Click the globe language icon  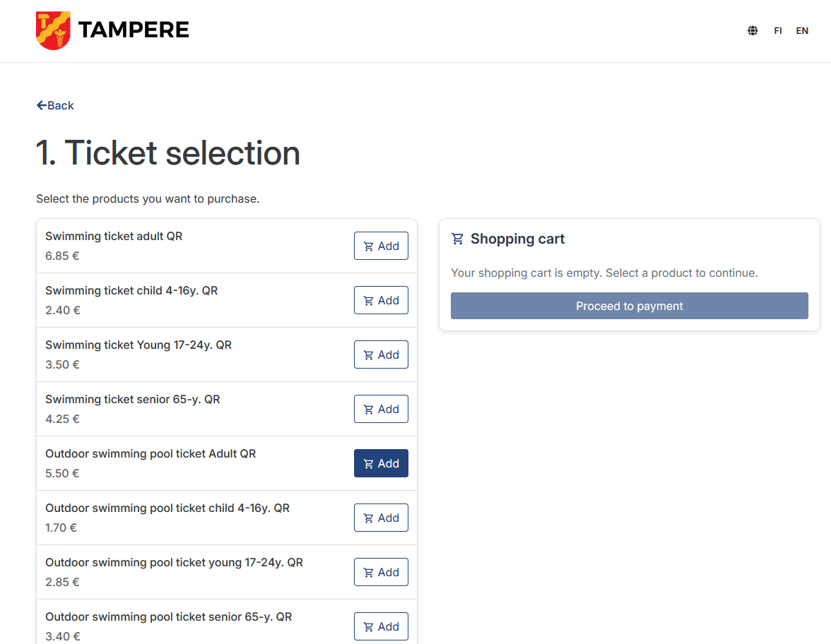tap(753, 30)
